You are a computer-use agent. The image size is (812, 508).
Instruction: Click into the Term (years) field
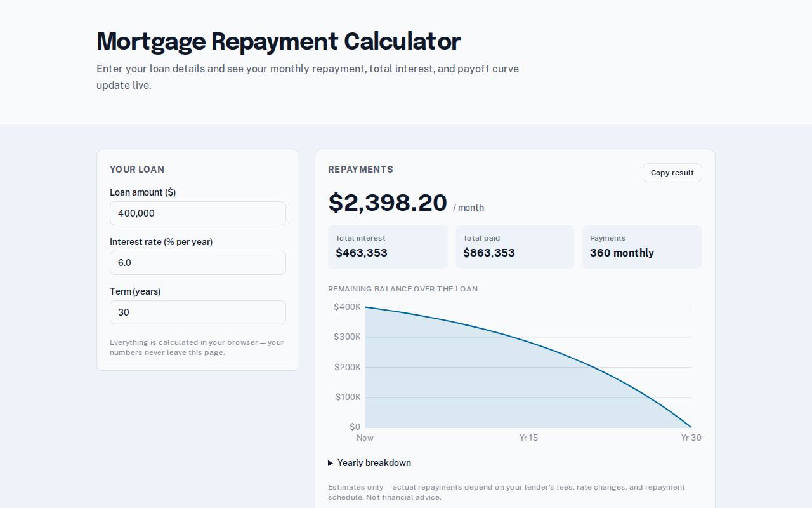198,312
